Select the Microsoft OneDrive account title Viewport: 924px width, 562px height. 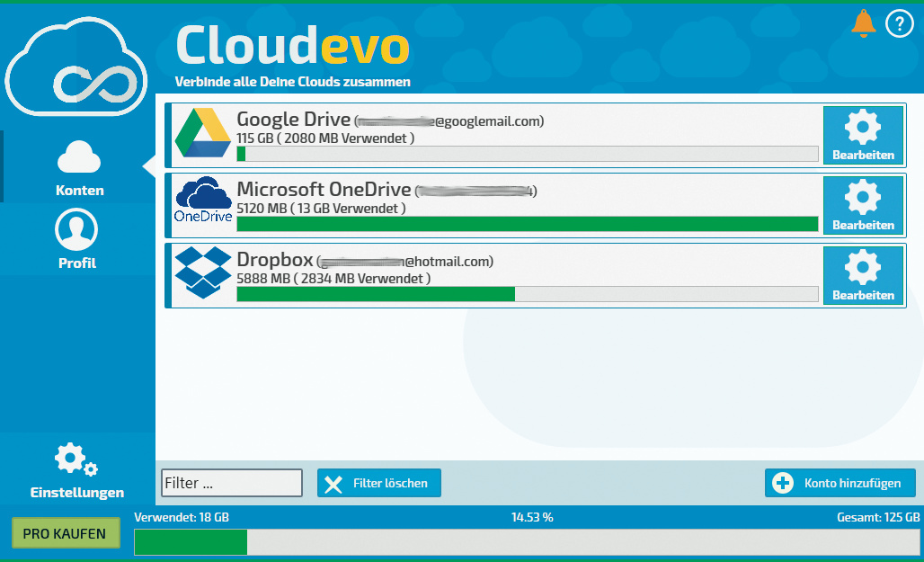[324, 190]
